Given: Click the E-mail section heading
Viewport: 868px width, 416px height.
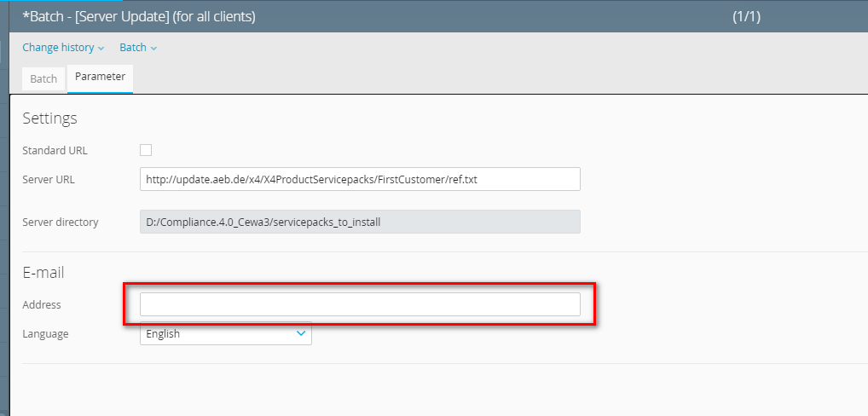Looking at the screenshot, I should (43, 273).
